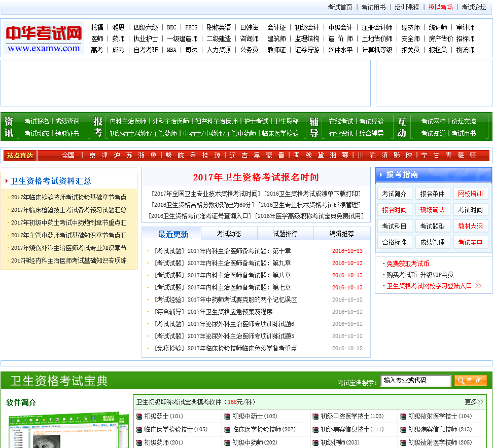Expand the 报考指南 panel header

click(402, 175)
